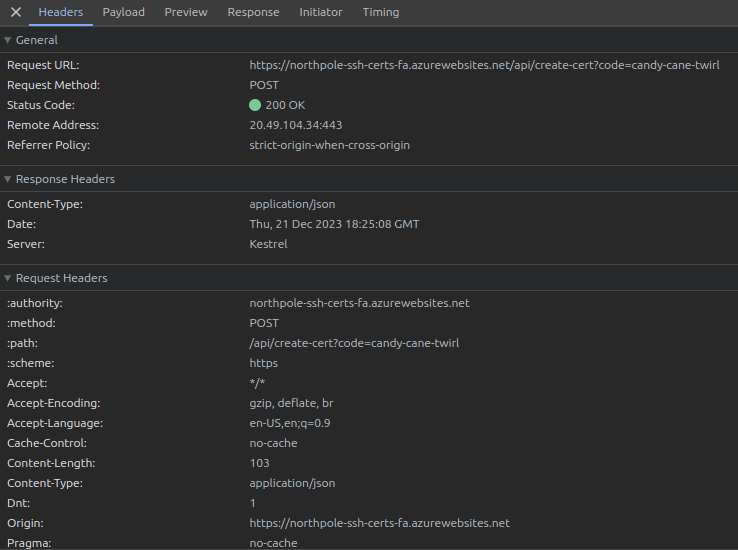Collapse the Request Headers section
The width and height of the screenshot is (738, 550).
[x=8, y=278]
